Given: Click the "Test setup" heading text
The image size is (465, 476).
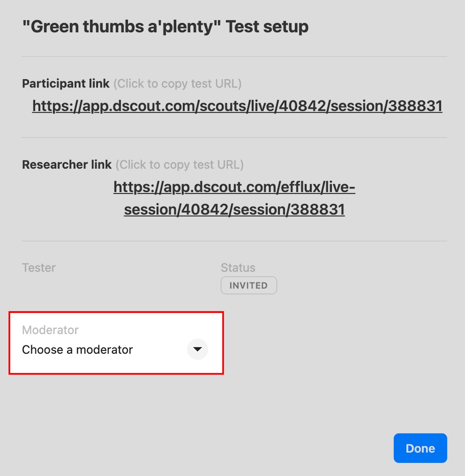Looking at the screenshot, I should [x=267, y=27].
